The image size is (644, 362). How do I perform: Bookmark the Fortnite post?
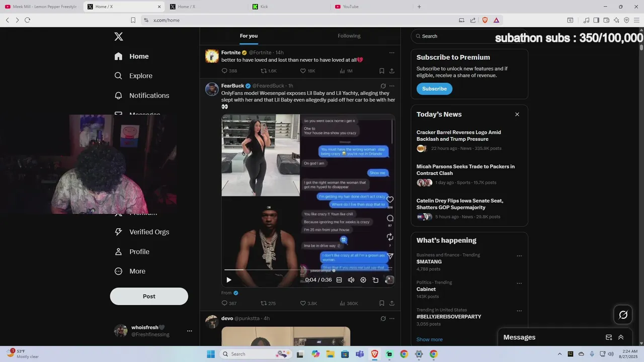(x=382, y=71)
